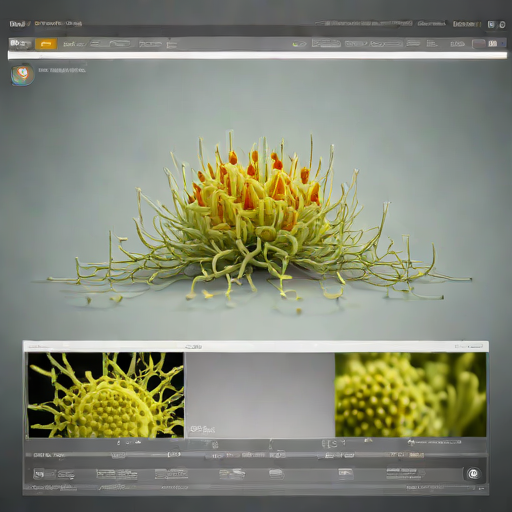This screenshot has width=512, height=512.
Task: Click the small square icon in the title bar corner
Action: click(x=491, y=24)
